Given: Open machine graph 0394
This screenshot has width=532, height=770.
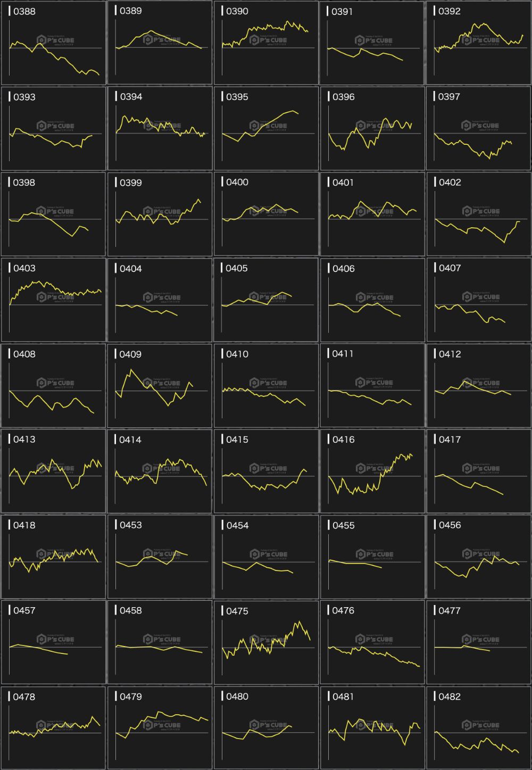Looking at the screenshot, I should coord(160,128).
